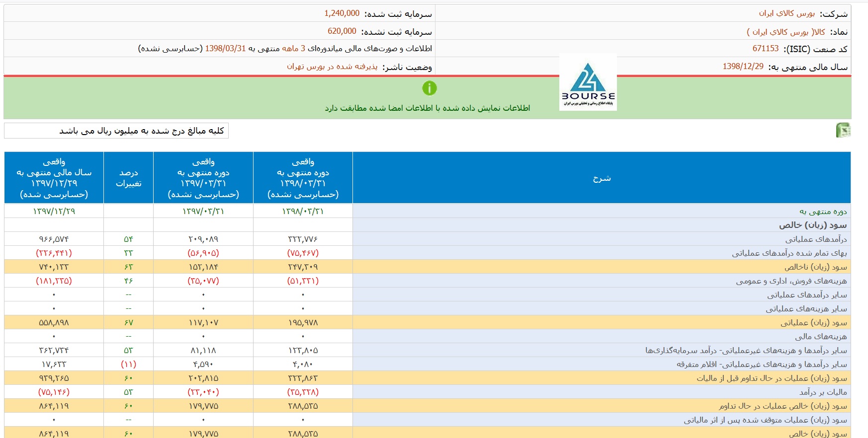
Task: Click the green info circle icon
Action: click(429, 88)
